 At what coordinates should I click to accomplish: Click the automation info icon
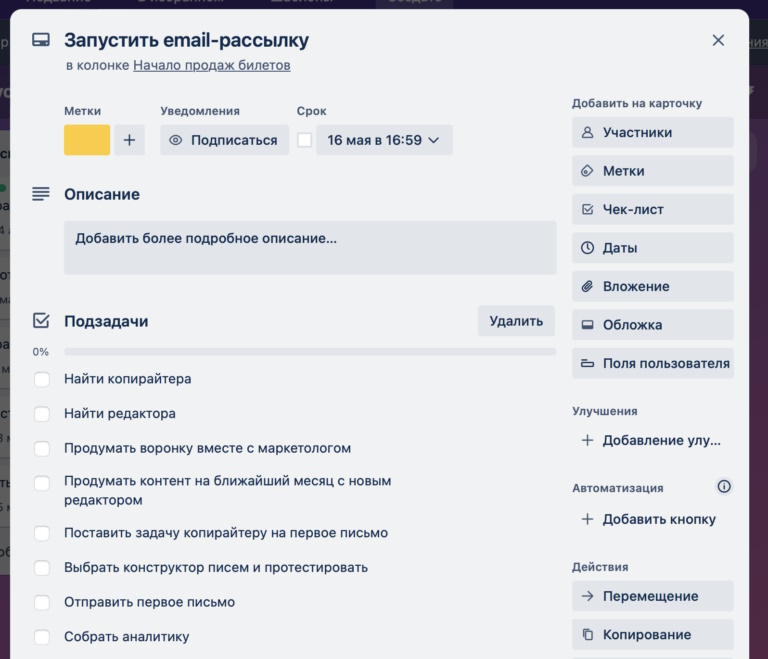coord(724,487)
